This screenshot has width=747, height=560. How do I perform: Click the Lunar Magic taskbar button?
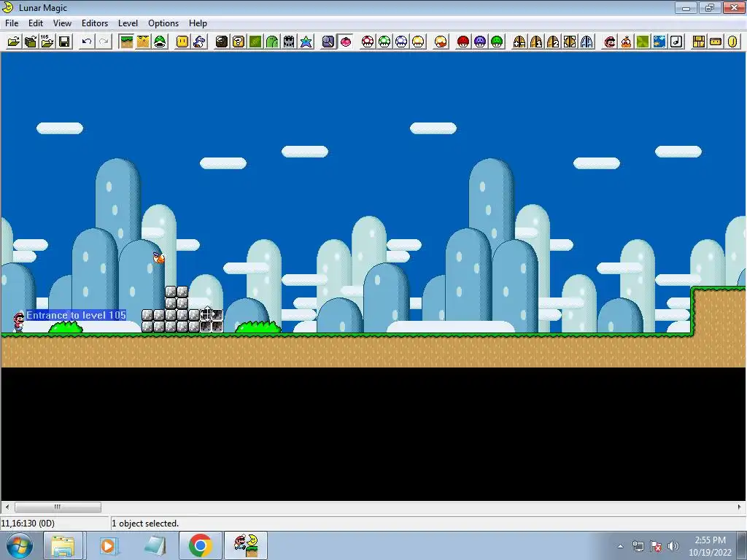[x=246, y=545]
